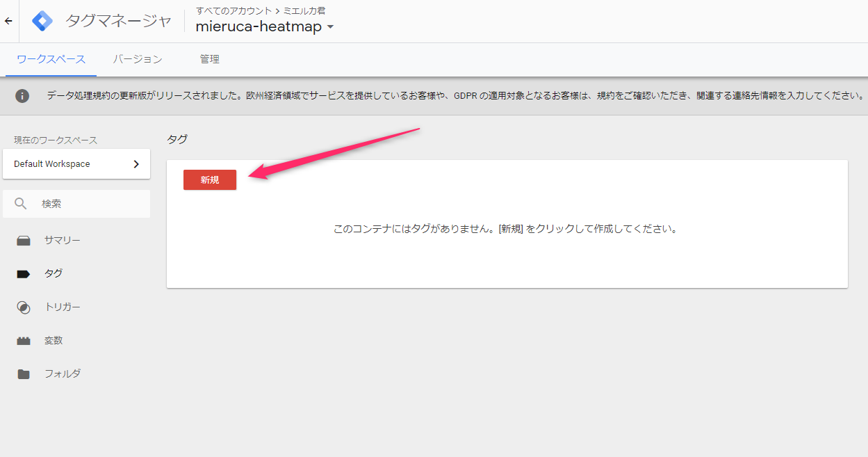This screenshot has width=868, height=457.
Task: Click the タグ section heading
Action: coord(177,139)
